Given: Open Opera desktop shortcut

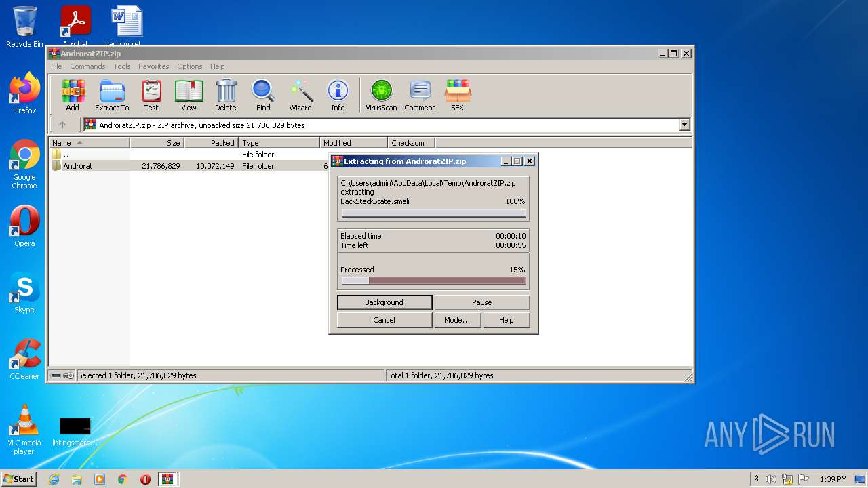Looking at the screenshot, I should click(x=24, y=226).
